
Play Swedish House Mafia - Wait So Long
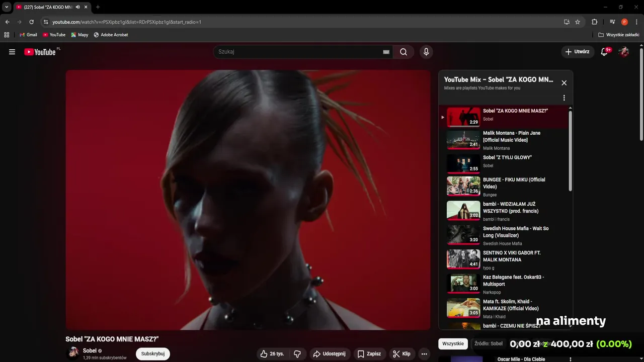click(505, 235)
